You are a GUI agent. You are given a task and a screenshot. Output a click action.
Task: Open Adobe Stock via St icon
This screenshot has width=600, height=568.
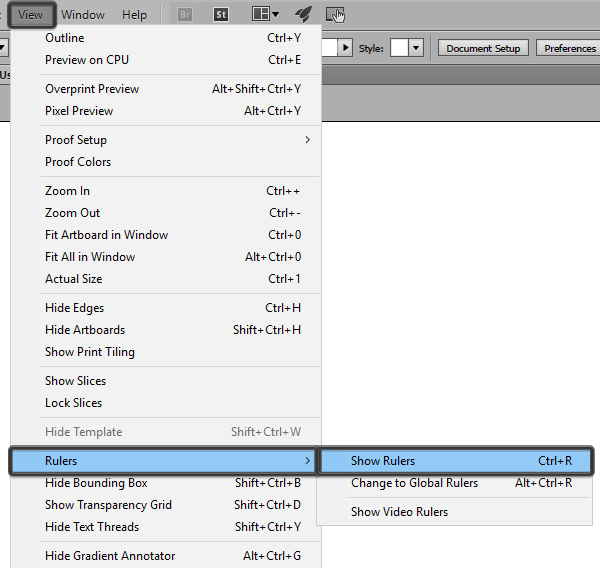coord(221,15)
